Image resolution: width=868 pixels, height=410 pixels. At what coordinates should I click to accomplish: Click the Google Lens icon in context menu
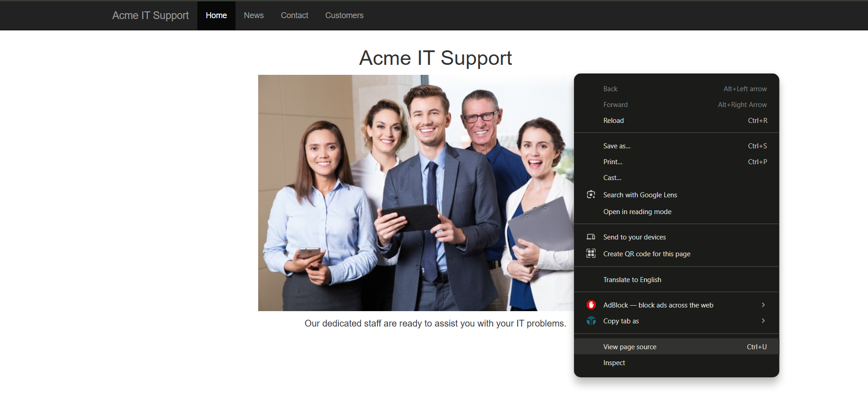(591, 195)
